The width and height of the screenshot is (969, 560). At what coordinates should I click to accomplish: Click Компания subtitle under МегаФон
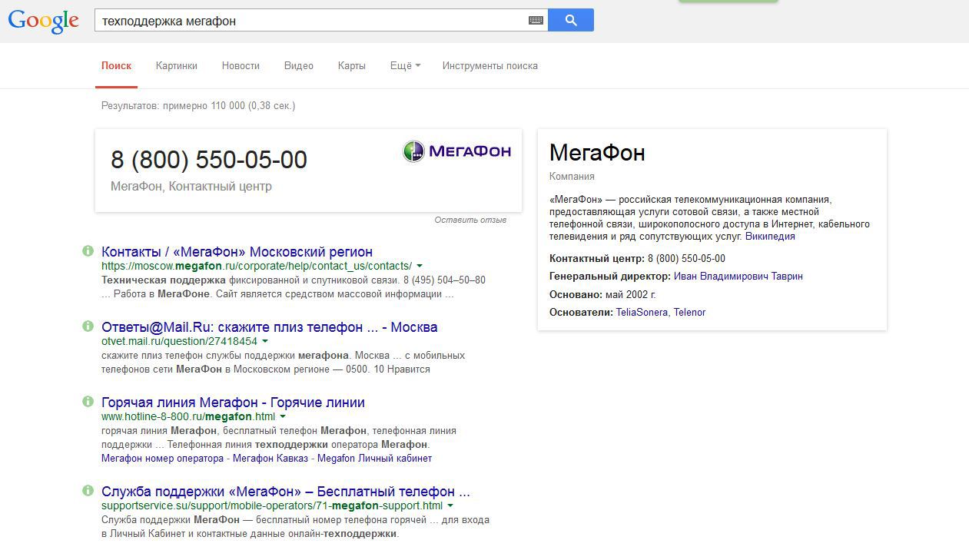(572, 176)
